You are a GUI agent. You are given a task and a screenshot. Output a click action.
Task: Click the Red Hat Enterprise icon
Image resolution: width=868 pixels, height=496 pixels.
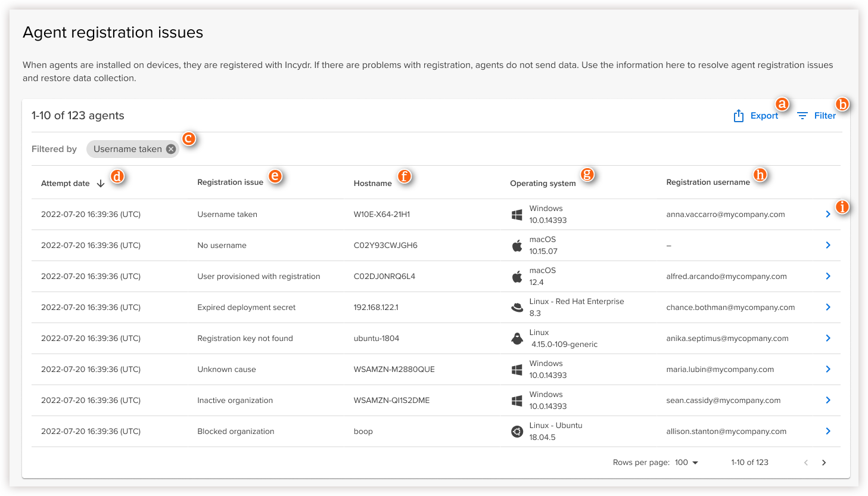click(x=517, y=308)
